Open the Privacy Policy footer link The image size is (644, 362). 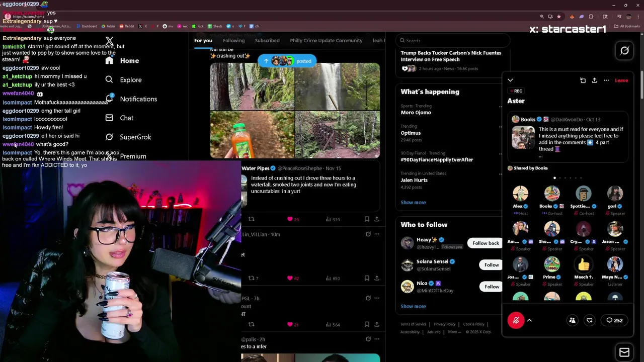click(x=444, y=324)
